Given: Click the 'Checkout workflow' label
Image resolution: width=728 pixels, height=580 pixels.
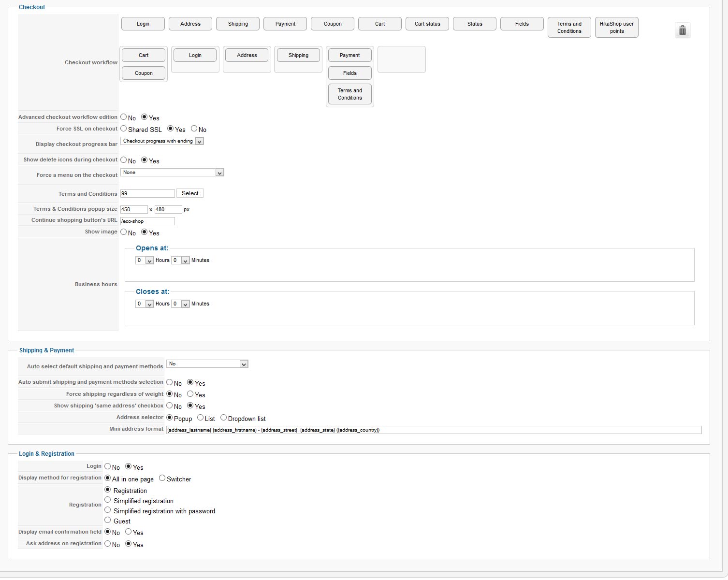Looking at the screenshot, I should (x=91, y=62).
